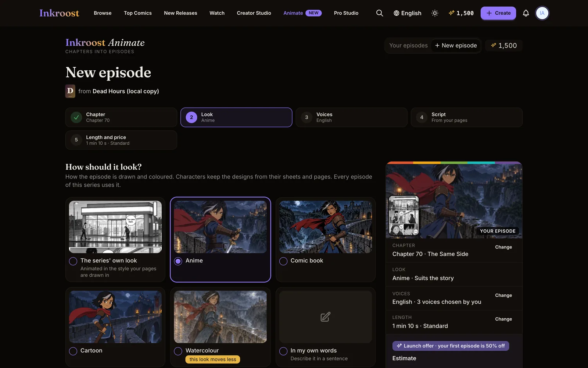Click the Create button
This screenshot has height=368, width=588.
[x=498, y=13]
